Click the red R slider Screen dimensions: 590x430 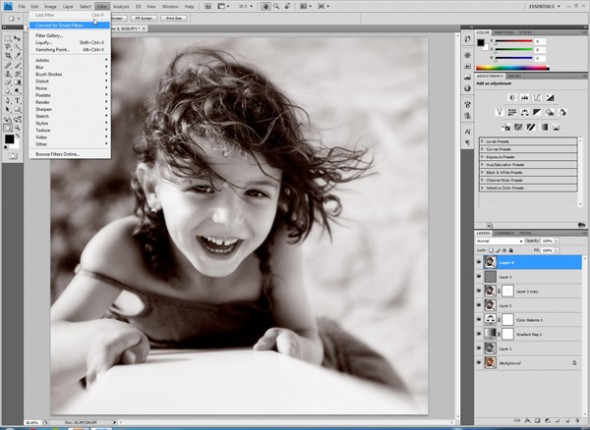(x=514, y=41)
